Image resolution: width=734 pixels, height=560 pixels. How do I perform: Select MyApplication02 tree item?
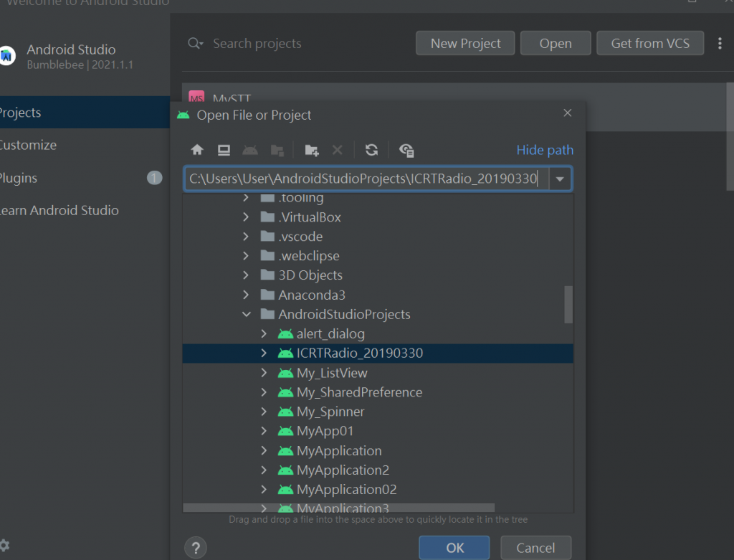(378, 489)
